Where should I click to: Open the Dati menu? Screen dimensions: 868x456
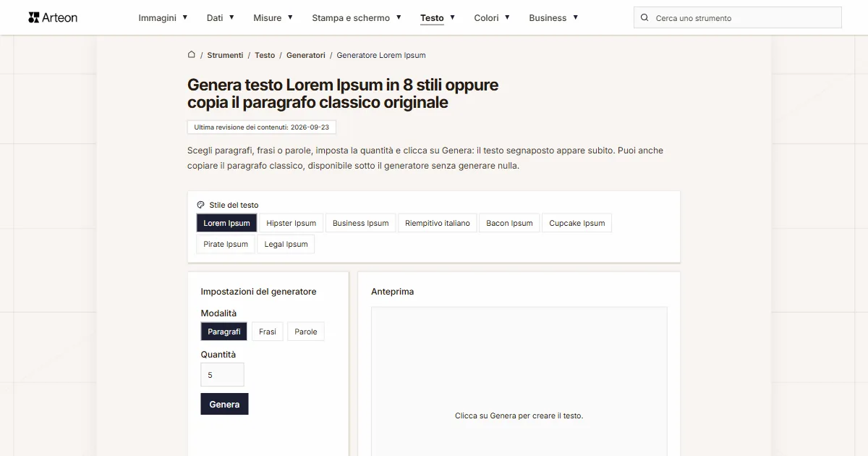pyautogui.click(x=215, y=18)
